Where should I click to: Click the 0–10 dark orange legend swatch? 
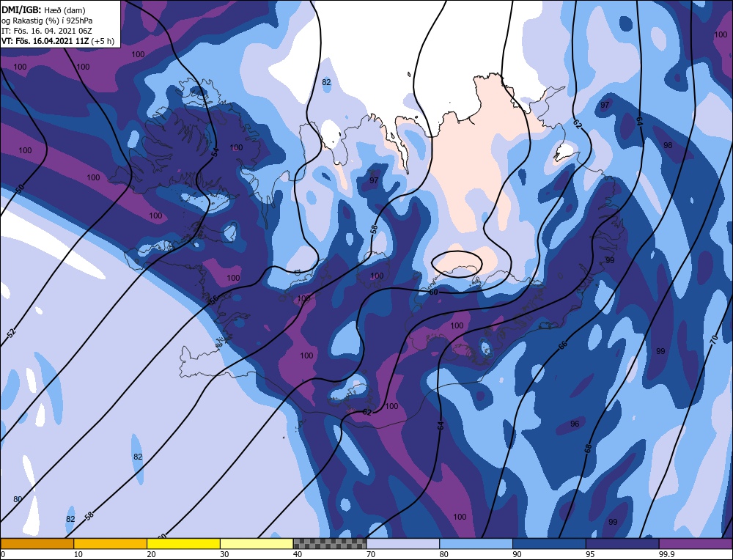(37, 543)
